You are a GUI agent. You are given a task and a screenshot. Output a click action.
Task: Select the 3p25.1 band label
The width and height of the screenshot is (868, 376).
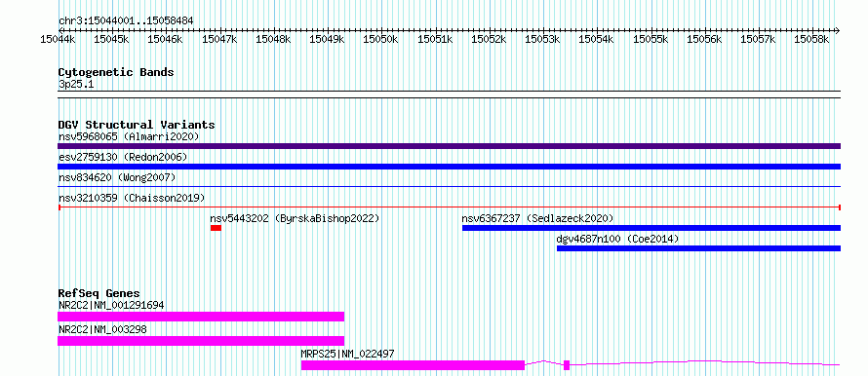click(76, 84)
